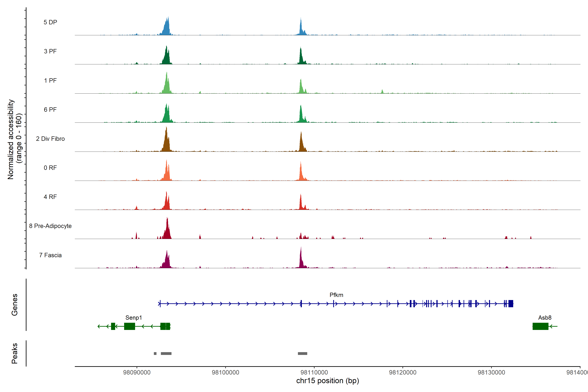Viewport: 588px width, 392px height.
Task: Click the Peaks panel label
Action: click(x=15, y=353)
